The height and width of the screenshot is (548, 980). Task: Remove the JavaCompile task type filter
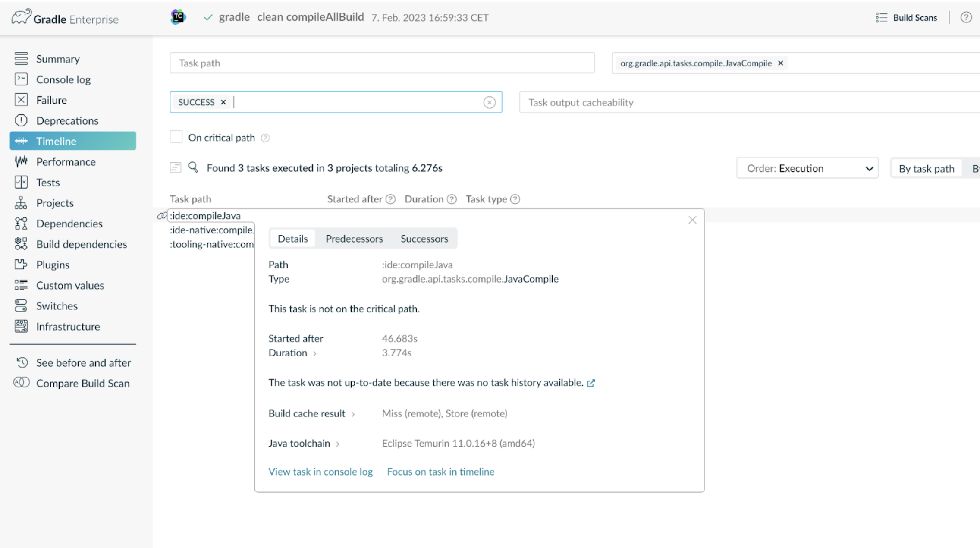[781, 63]
